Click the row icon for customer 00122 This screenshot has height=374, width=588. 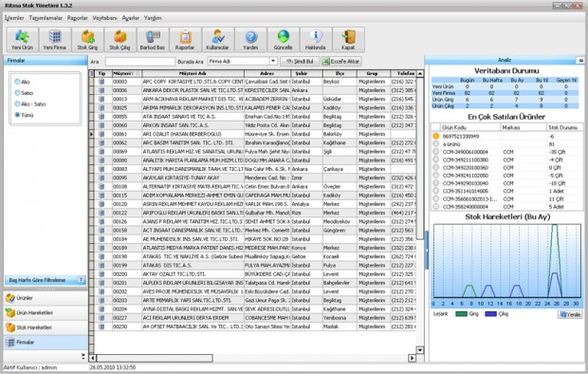(101, 213)
